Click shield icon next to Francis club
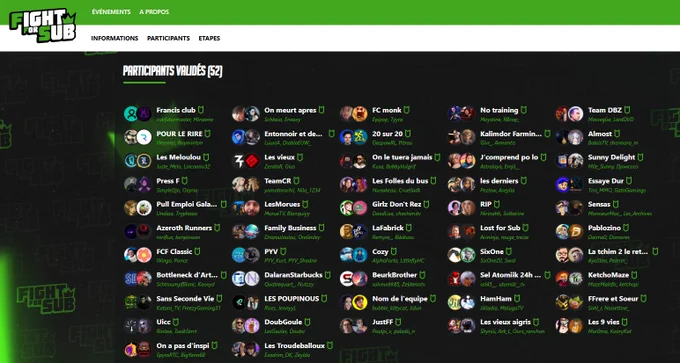 pyautogui.click(x=201, y=110)
